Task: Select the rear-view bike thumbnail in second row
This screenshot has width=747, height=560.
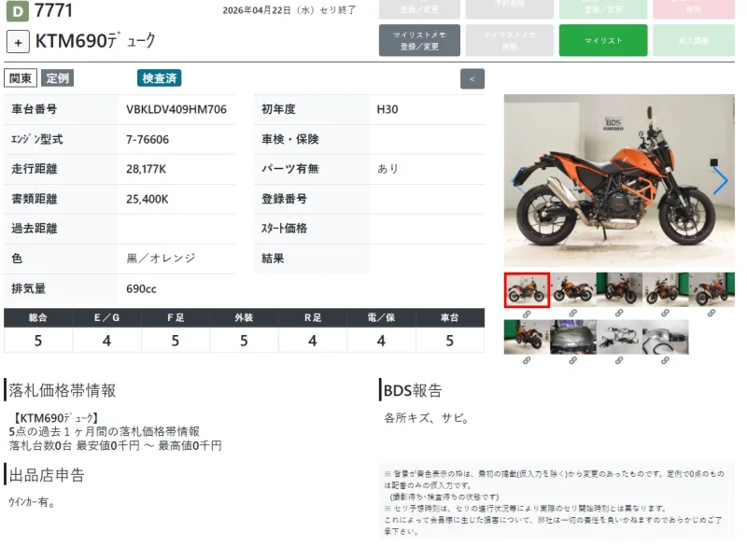Action: (x=527, y=337)
